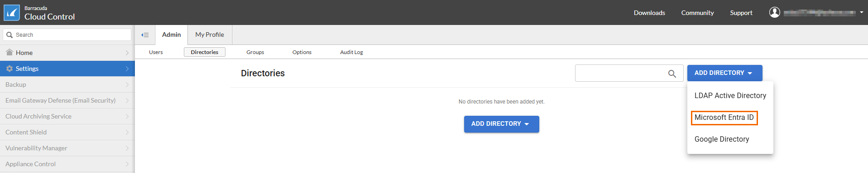
Task: Open the Downloads link in header
Action: point(649,13)
